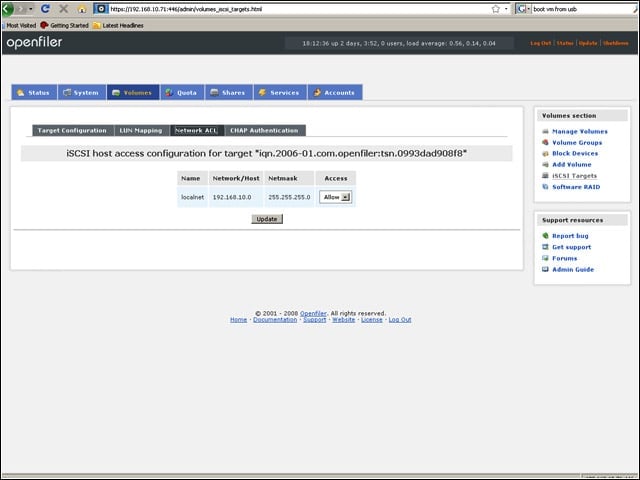Click the browser URL address field

(x=298, y=9)
